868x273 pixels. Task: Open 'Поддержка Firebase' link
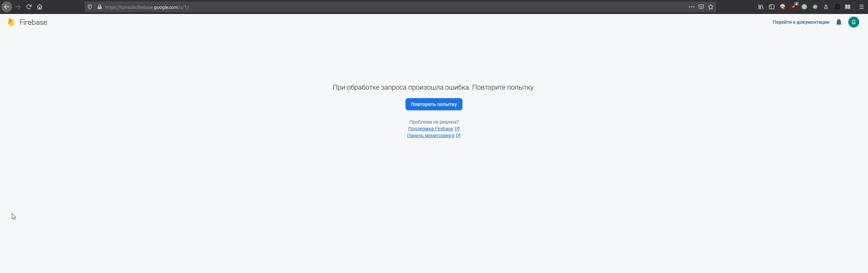point(434,129)
